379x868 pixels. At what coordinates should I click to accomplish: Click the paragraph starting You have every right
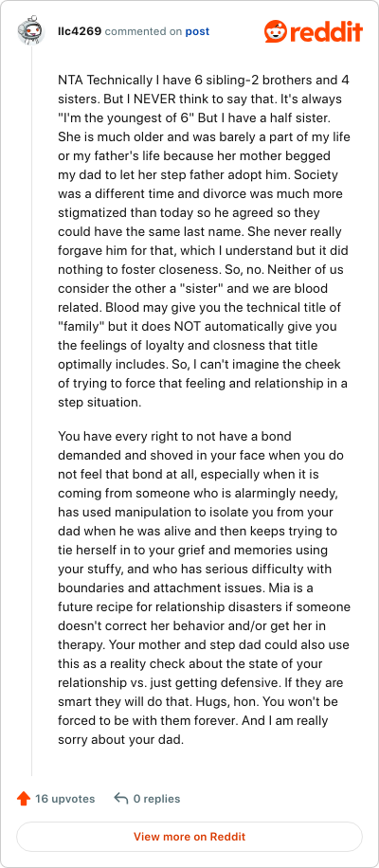click(204, 588)
